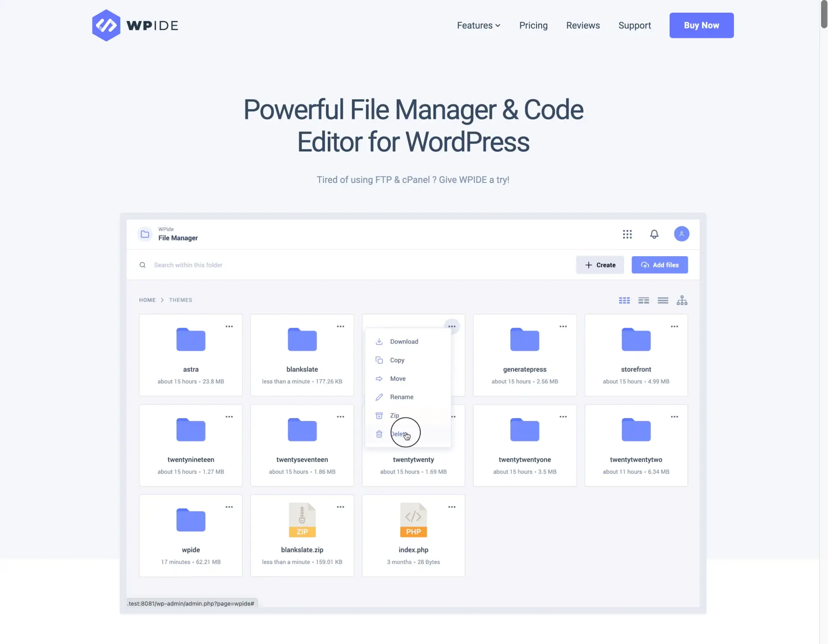
Task: Select the list view icon
Action: click(x=663, y=300)
